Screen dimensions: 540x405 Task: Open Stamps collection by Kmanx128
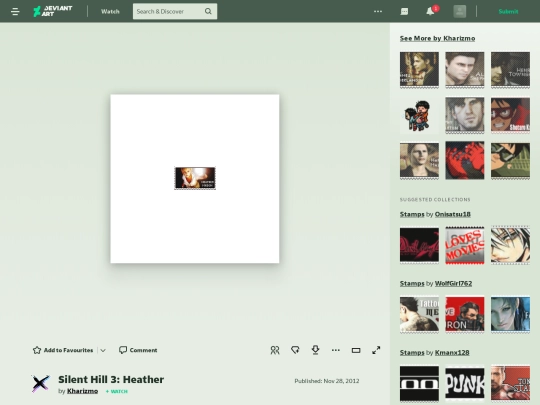point(412,353)
